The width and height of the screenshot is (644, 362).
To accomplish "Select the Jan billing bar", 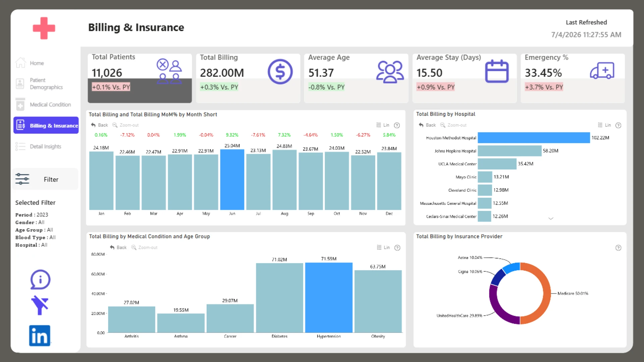I will click(101, 181).
